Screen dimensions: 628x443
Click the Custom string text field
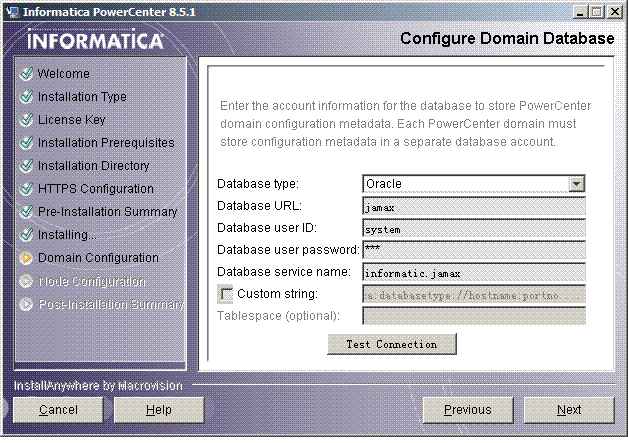click(474, 294)
